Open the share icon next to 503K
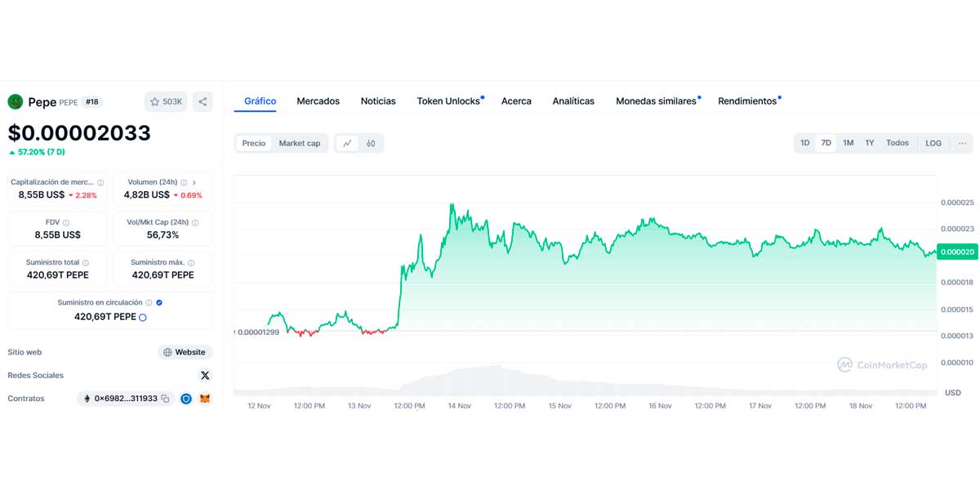The height and width of the screenshot is (490, 980). (203, 101)
